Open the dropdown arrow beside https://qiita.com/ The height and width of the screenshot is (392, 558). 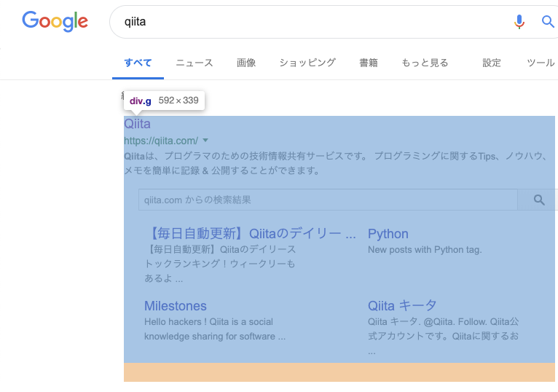pos(205,141)
